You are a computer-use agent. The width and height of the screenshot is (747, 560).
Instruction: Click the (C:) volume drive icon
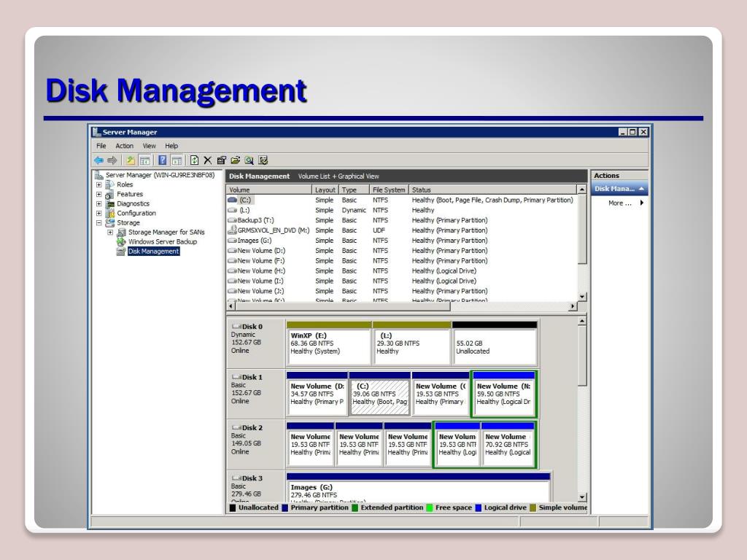click(x=233, y=200)
